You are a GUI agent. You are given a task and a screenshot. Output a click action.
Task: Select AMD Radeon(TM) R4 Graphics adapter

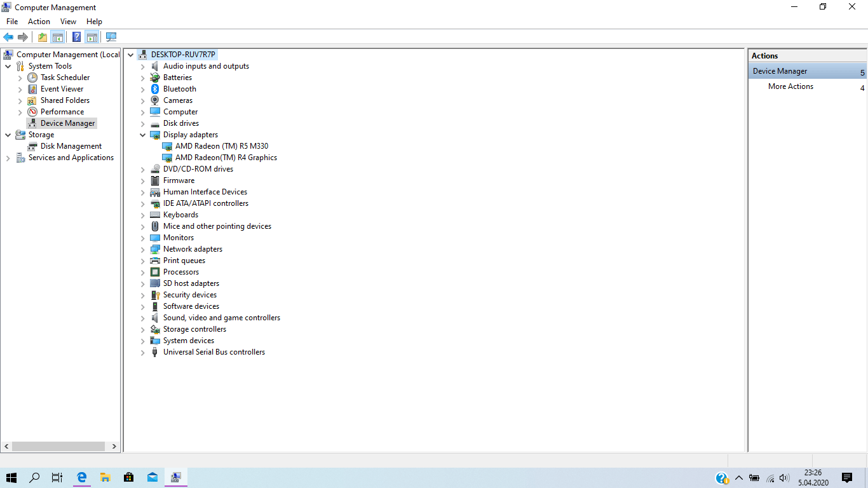[x=226, y=158]
